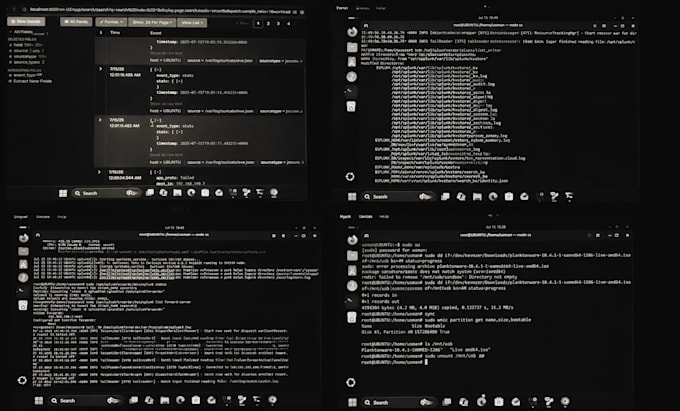Go to results page 2 in Splunk
Viewport: 680px width, 411px height.
pyautogui.click(x=268, y=23)
